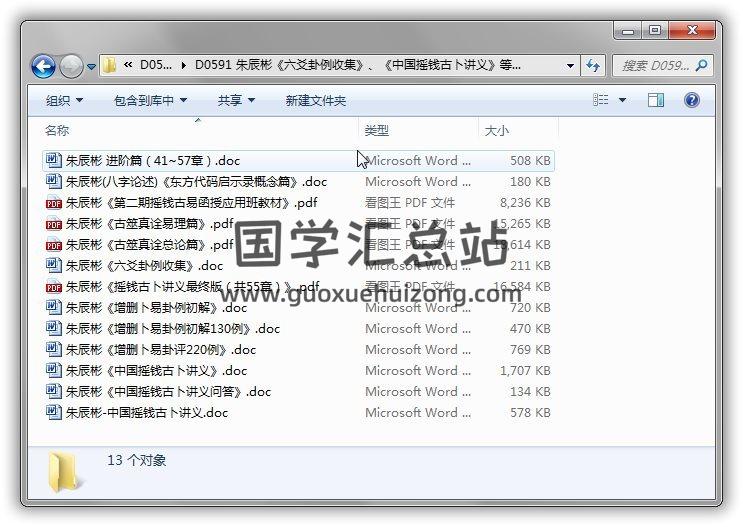The width and height of the screenshot is (743, 527).
Task: Click the 508 KB size cell
Action: tap(530, 161)
